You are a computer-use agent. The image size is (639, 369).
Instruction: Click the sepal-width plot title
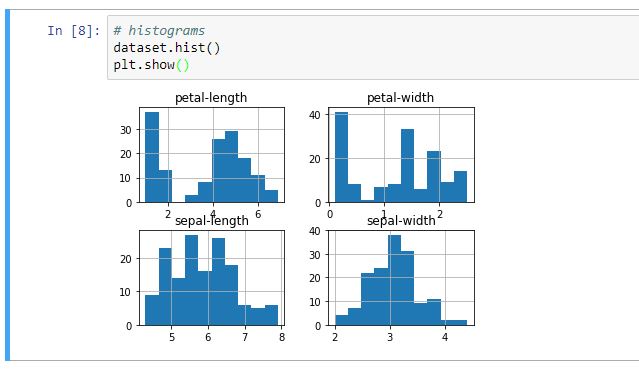(x=401, y=221)
